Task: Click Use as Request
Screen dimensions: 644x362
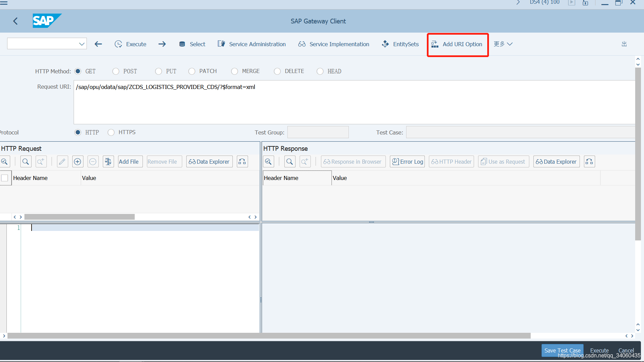Action: point(504,162)
